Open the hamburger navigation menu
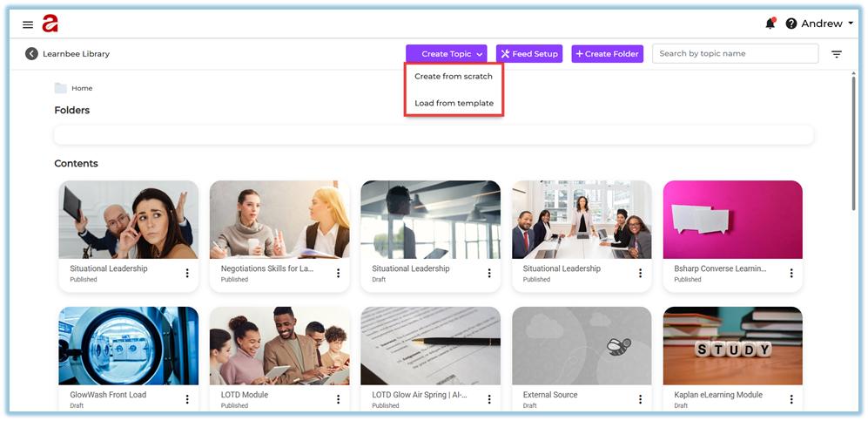 coord(28,24)
